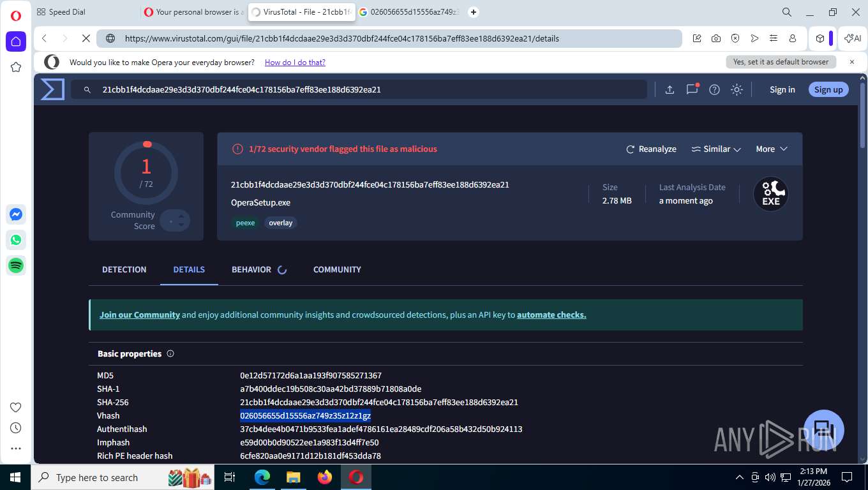Select 'Your personal browser' tab
The image size is (868, 490).
194,12
